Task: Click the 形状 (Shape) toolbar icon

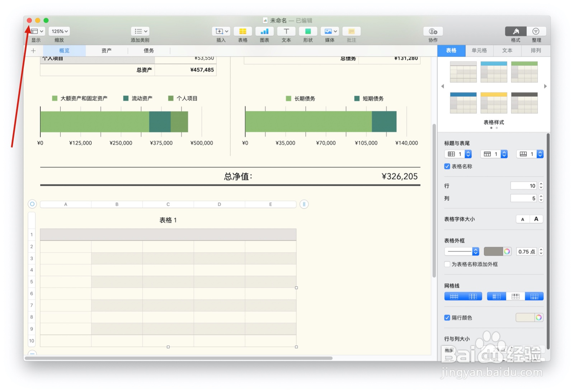Action: click(x=308, y=32)
